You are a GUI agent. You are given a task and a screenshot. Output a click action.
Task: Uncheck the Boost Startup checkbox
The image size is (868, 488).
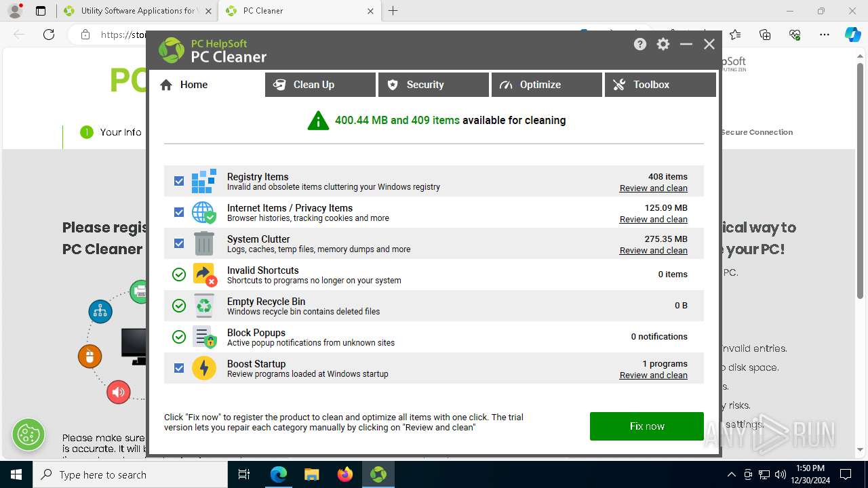click(x=179, y=368)
